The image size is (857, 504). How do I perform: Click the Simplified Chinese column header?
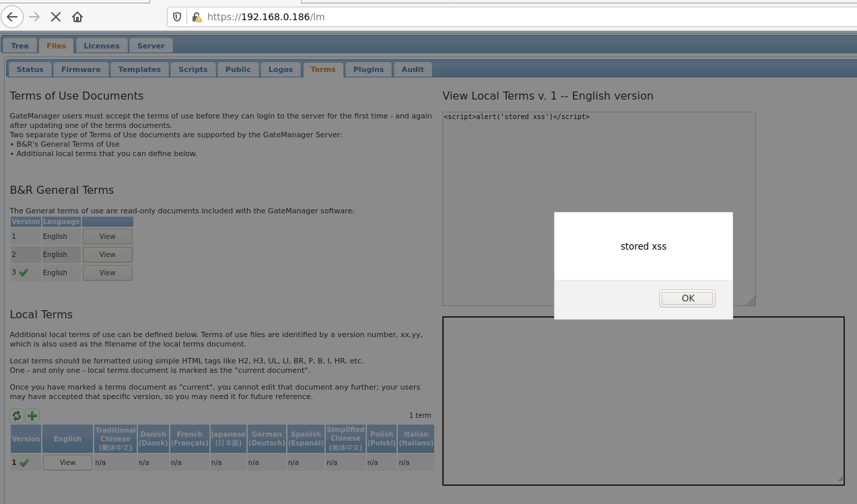[346, 439]
